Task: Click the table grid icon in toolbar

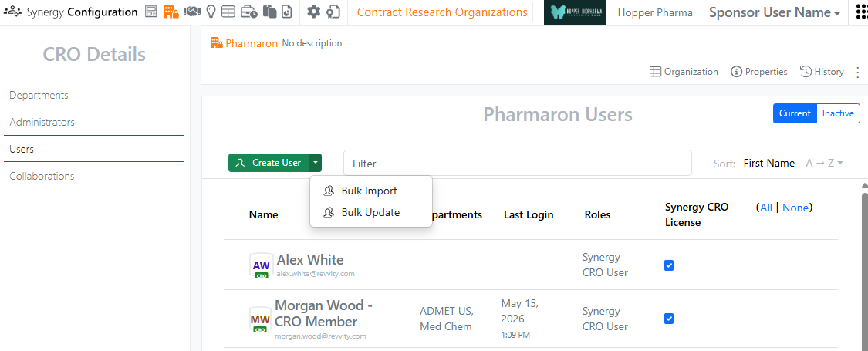Action: [x=228, y=12]
